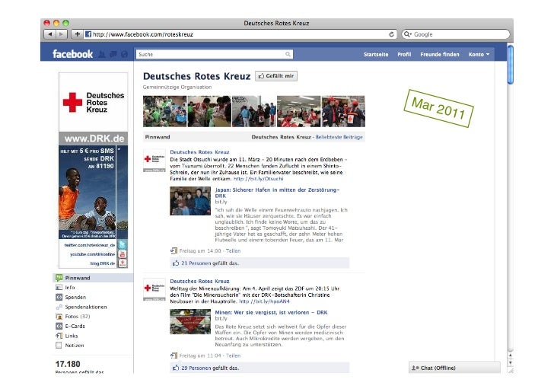Click the SMS donation banner with children
554x392 pixels.
pos(94,192)
